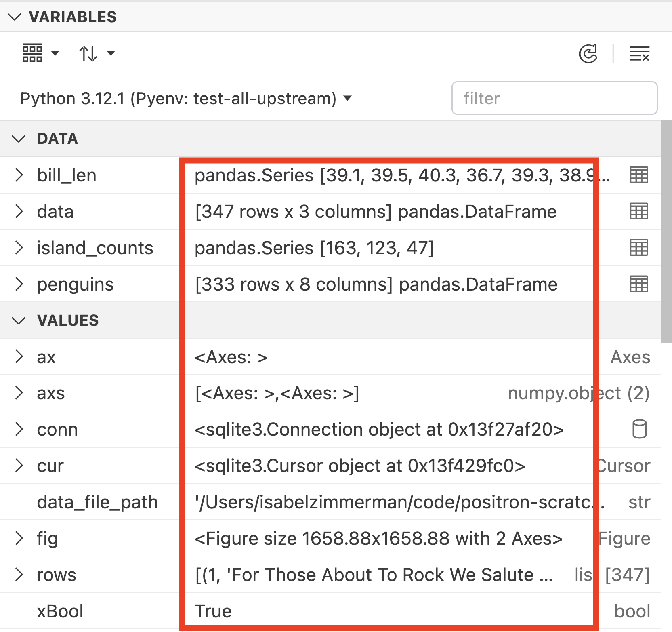View island_counts in the data explorer

(x=638, y=248)
